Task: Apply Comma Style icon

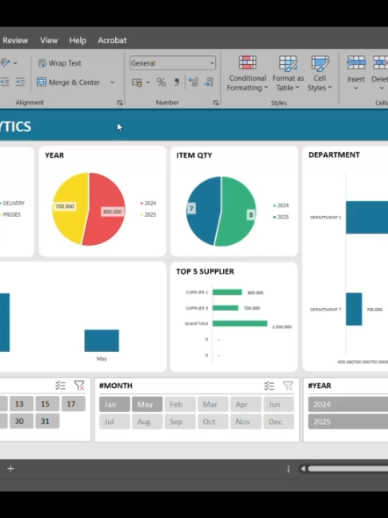Action: 177,82
